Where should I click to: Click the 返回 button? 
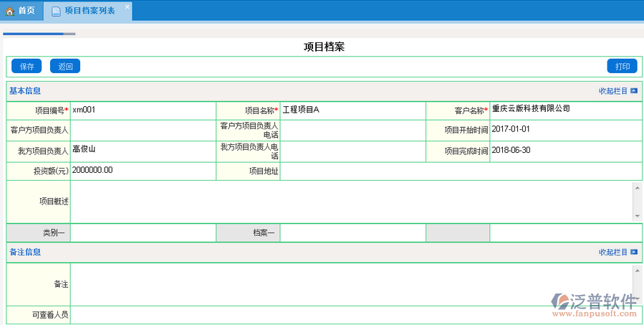tap(64, 66)
